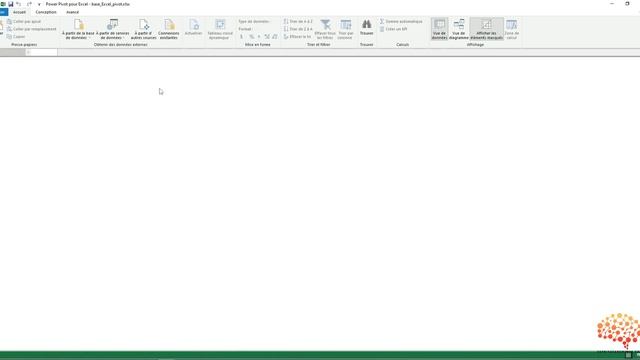This screenshot has width=640, height=360.
Task: Select Vue de données view
Action: click(439, 29)
